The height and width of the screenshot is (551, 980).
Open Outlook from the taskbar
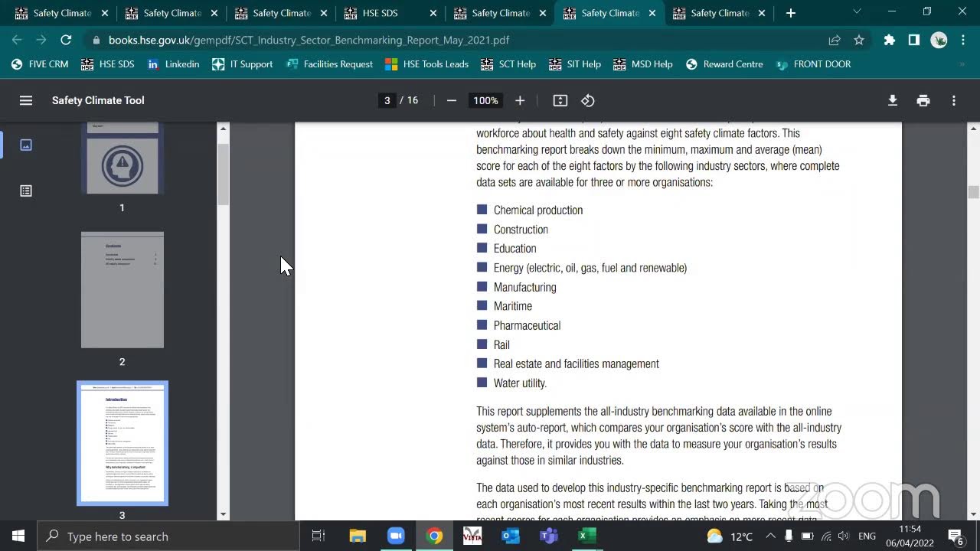511,536
